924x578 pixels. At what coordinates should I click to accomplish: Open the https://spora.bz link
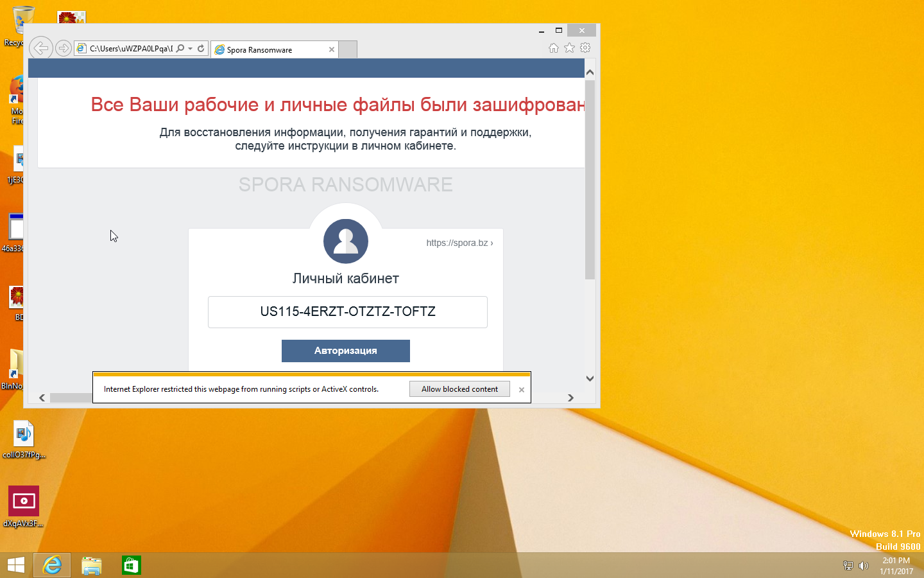459,243
